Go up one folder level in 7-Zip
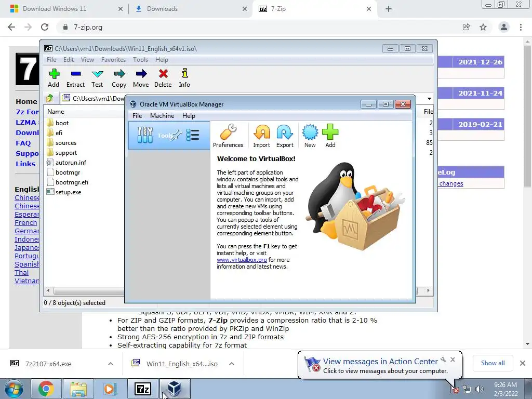532x399 pixels. 50,98
